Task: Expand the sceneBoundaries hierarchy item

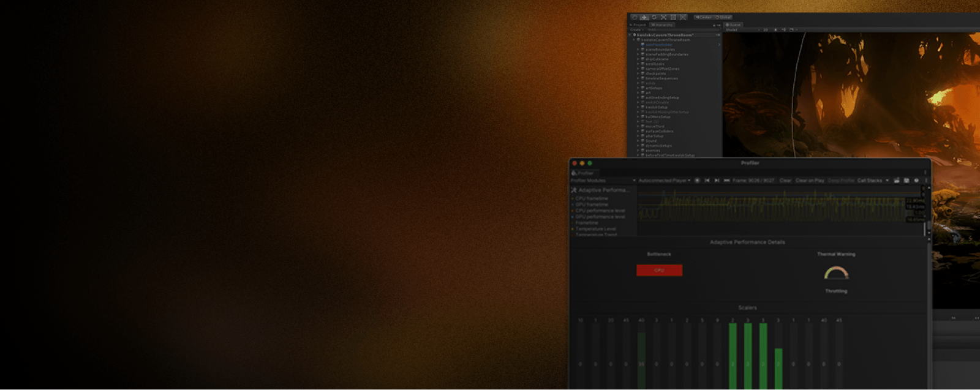Action: [x=638, y=50]
